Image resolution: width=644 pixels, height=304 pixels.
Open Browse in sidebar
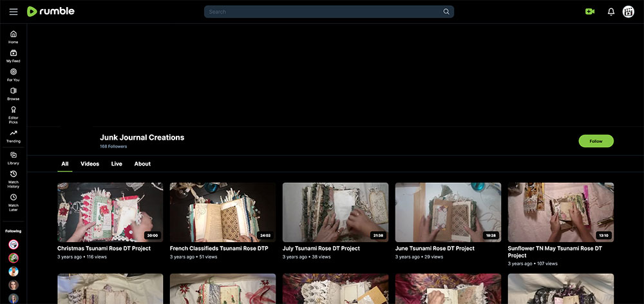pyautogui.click(x=14, y=94)
